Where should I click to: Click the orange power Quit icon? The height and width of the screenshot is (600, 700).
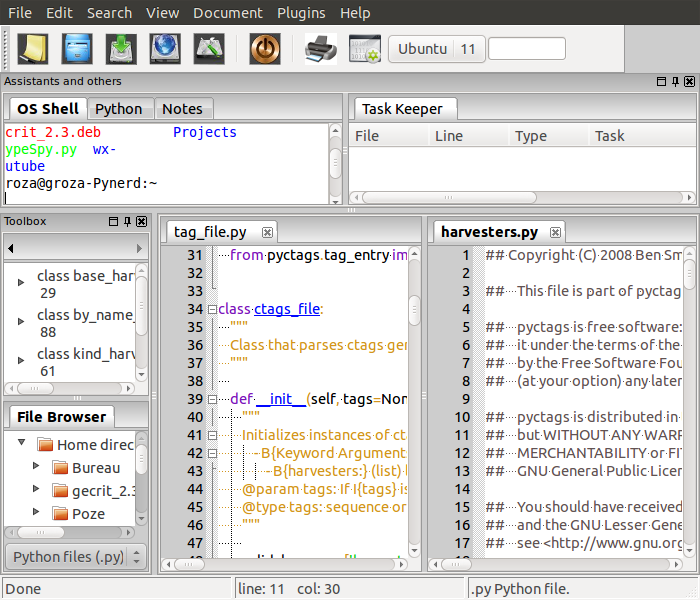click(265, 49)
